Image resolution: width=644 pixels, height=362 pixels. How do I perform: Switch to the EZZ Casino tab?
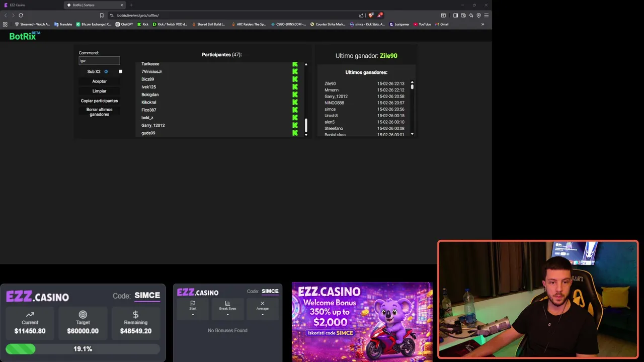click(x=30, y=5)
